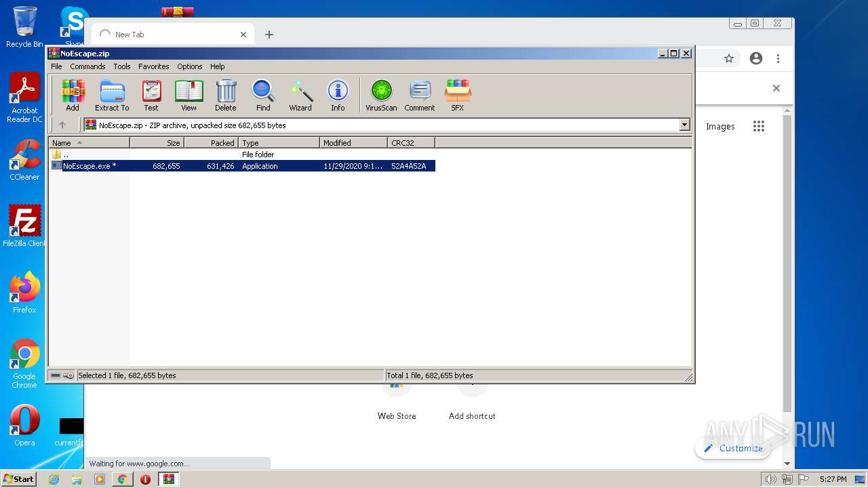Open the File menu
This screenshot has width=868, height=488.
click(x=56, y=66)
